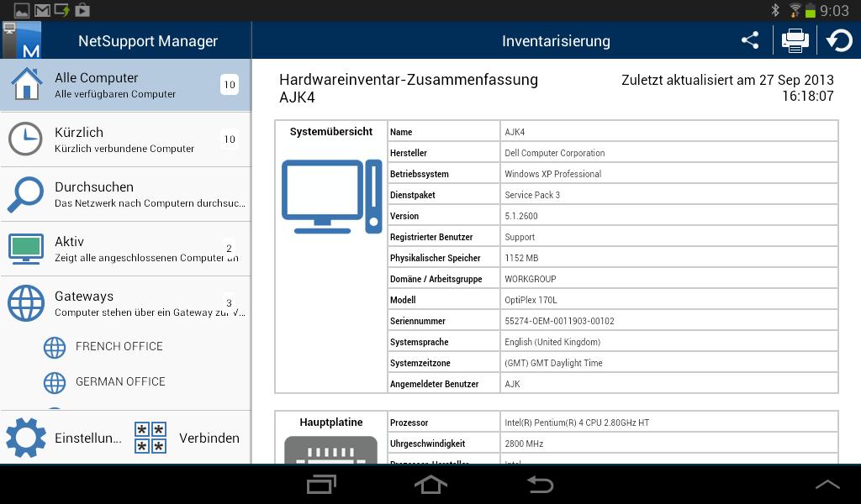Tap the Gmail notification icon in status bar
This screenshot has height=504, width=861.
pyautogui.click(x=42, y=10)
